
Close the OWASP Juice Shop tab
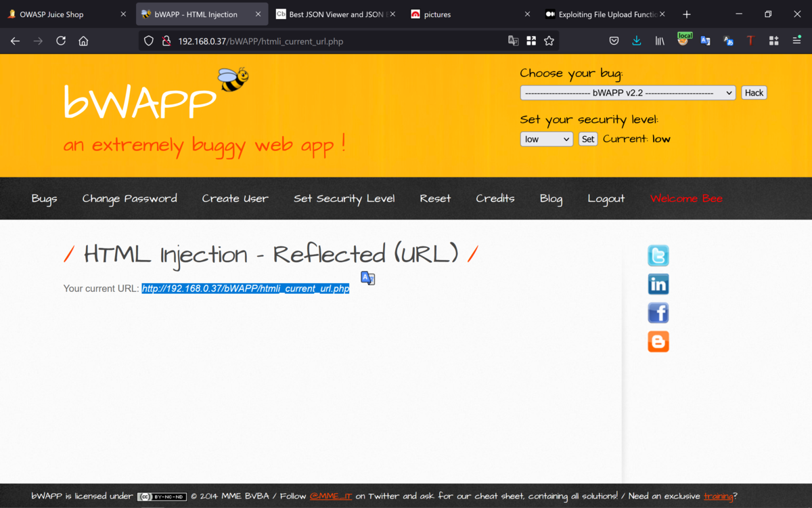[x=123, y=14]
